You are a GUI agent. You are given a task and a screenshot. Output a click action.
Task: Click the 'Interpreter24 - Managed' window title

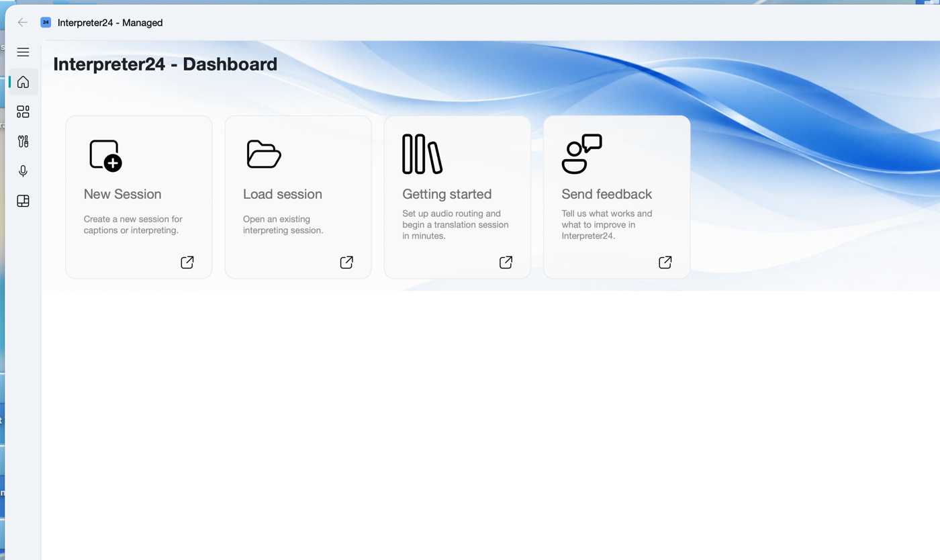[110, 23]
